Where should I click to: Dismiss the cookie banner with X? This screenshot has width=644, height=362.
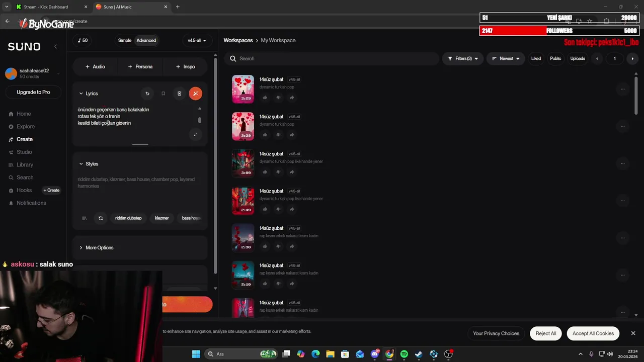coord(633,333)
